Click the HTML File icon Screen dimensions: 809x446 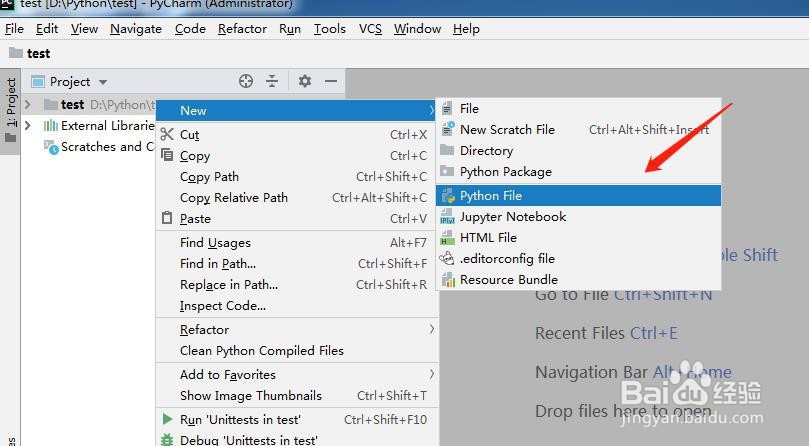tap(447, 237)
